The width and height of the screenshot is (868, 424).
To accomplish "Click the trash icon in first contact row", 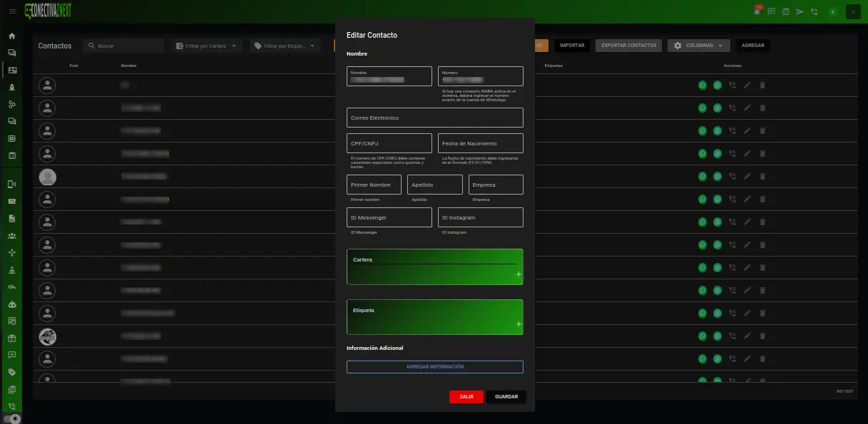I will point(762,86).
